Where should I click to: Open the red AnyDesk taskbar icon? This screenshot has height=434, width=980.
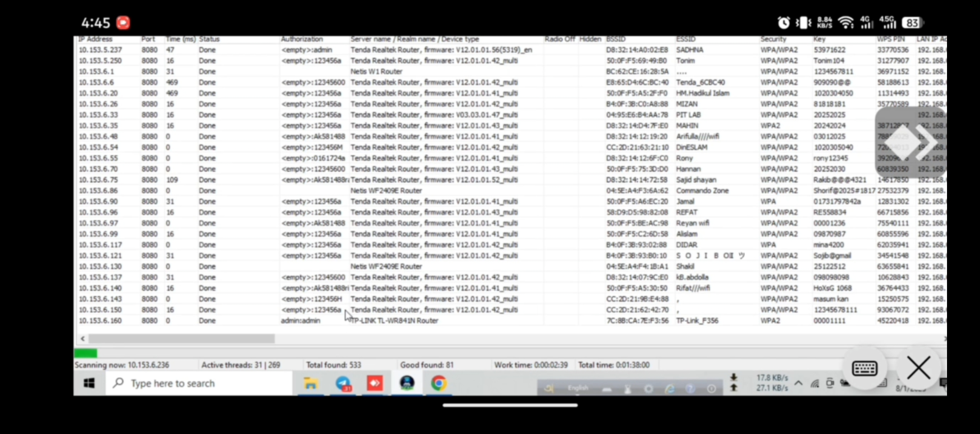[x=375, y=383]
